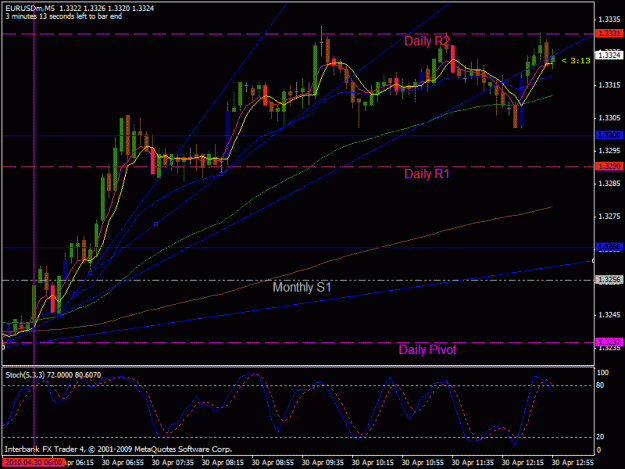Click the 1.3315 price scale value

[609, 85]
